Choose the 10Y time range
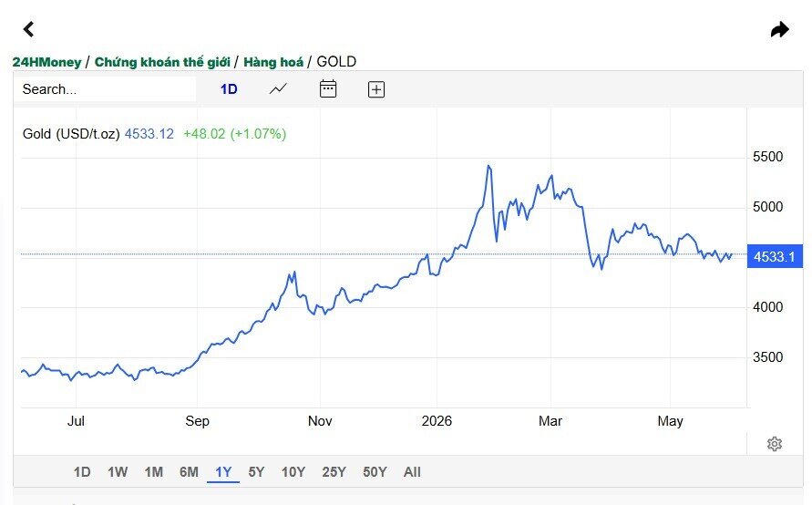The image size is (812, 505). [x=293, y=472]
